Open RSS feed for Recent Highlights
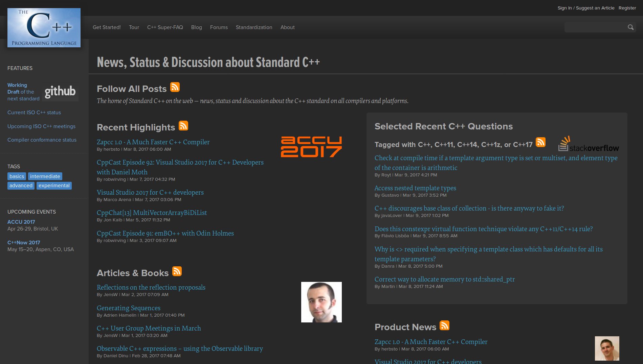 (x=183, y=126)
